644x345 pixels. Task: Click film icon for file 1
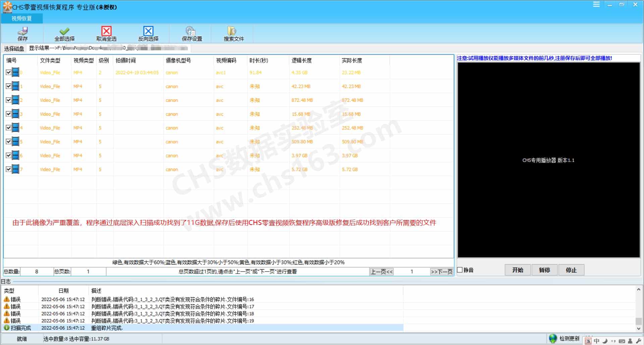pos(15,86)
